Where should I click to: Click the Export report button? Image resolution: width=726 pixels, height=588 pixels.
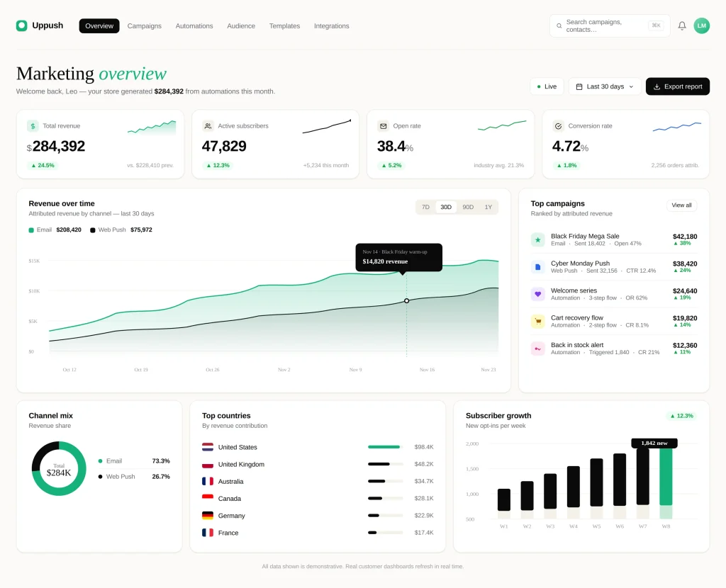click(x=677, y=86)
